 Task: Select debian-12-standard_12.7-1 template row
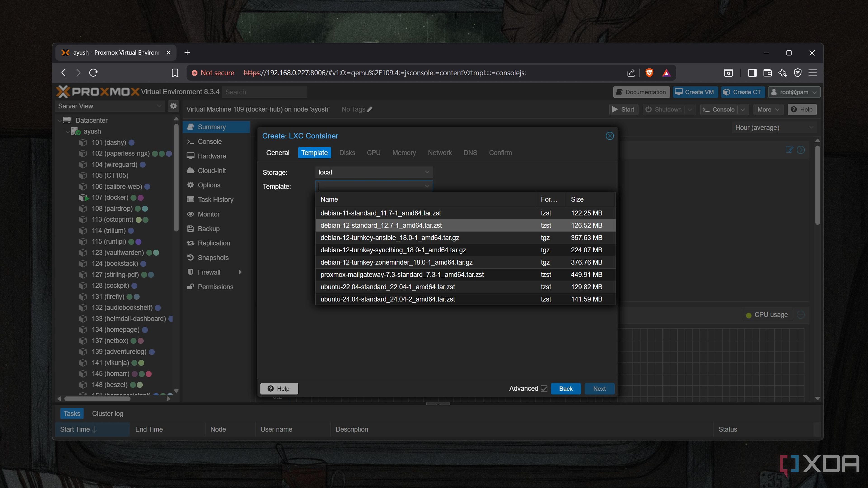[465, 225]
